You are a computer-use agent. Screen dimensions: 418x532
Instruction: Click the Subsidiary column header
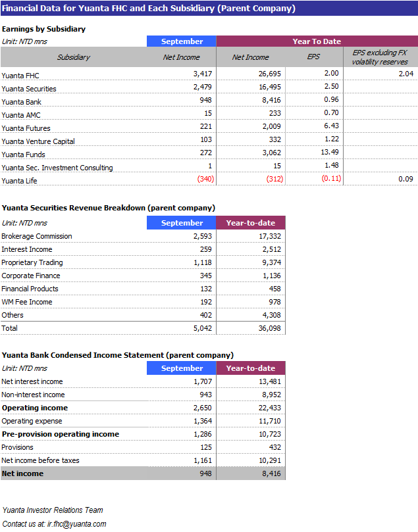click(x=73, y=57)
